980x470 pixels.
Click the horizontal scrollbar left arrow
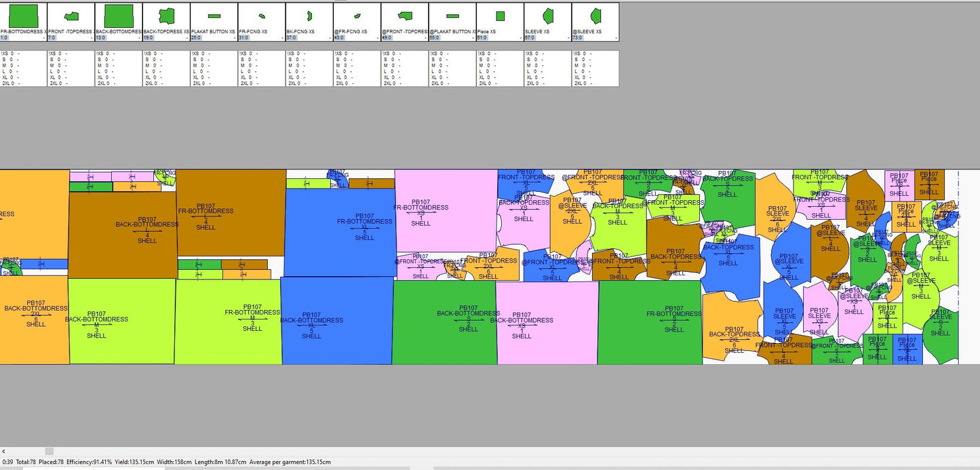(x=4, y=451)
